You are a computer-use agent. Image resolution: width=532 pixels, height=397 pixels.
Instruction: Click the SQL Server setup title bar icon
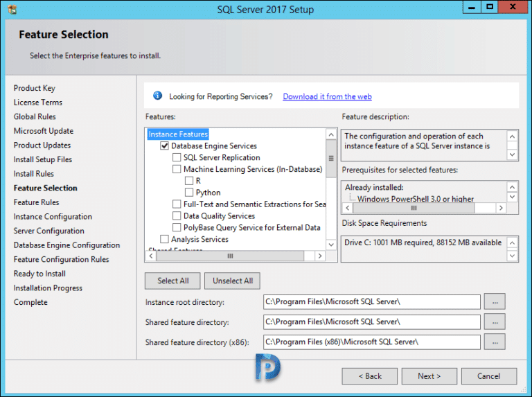pos(12,10)
